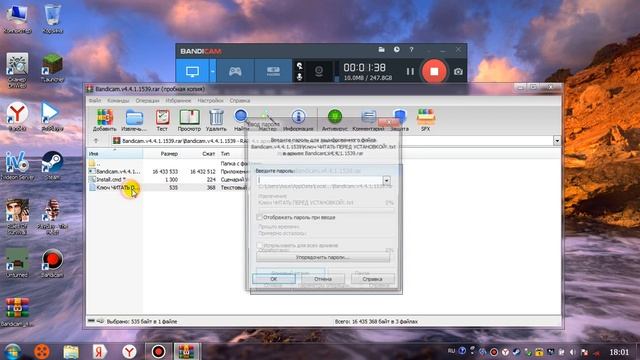Sort files by the Размер column header

(162, 154)
